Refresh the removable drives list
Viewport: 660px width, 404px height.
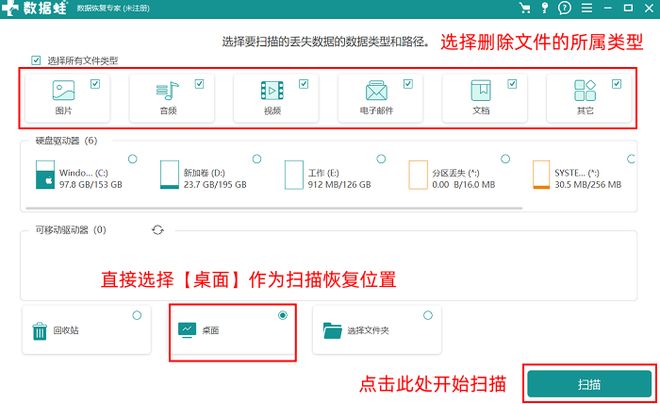[x=157, y=230]
